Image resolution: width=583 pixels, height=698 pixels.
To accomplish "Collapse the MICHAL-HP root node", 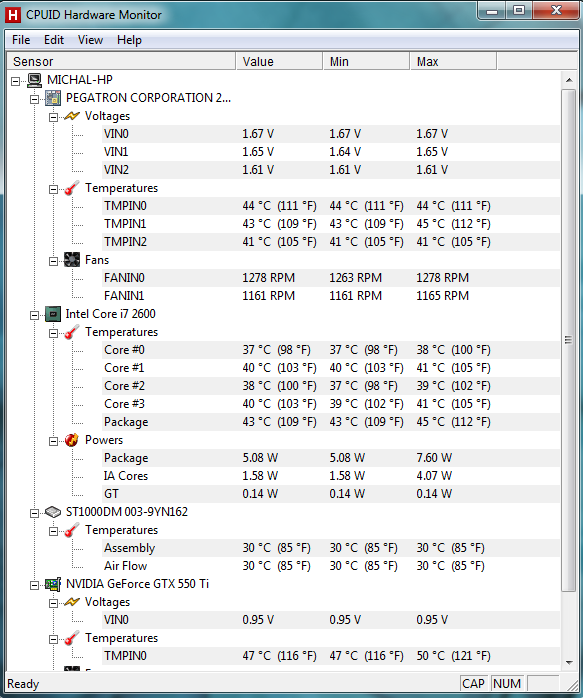I will tap(16, 81).
